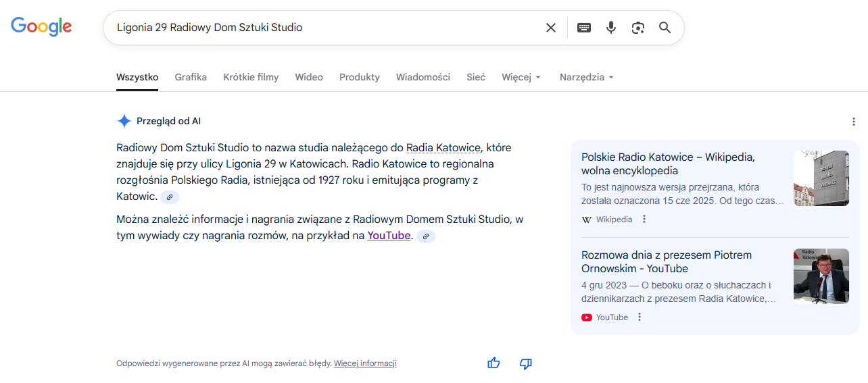Expand the Narzędzia dropdown
This screenshot has width=868, height=383.
pyautogui.click(x=586, y=77)
